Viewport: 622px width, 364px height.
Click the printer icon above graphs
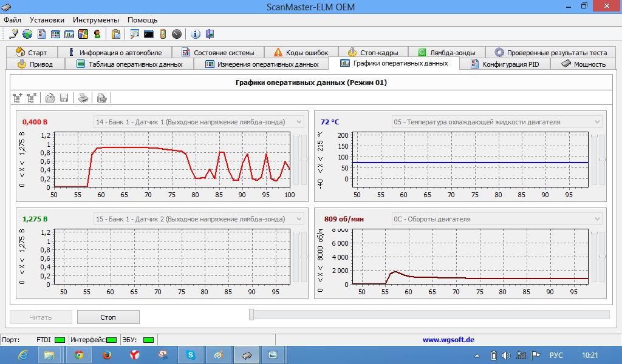tap(83, 97)
